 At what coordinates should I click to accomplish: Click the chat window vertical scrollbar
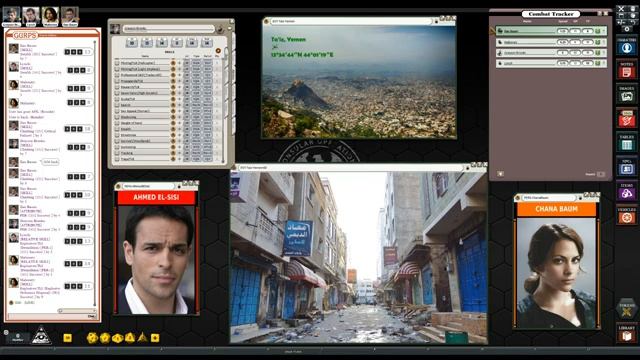coord(95,173)
